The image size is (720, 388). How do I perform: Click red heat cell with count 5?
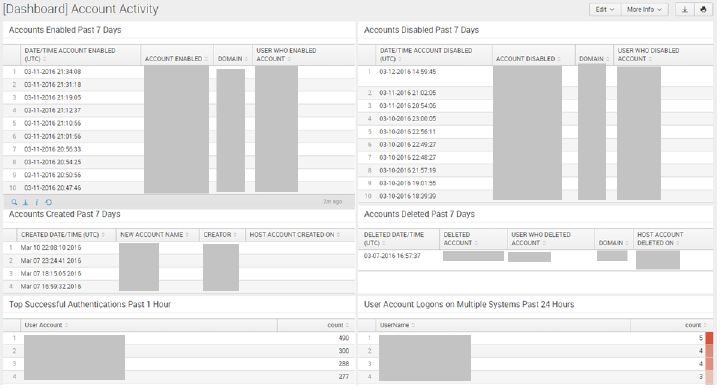(x=709, y=338)
